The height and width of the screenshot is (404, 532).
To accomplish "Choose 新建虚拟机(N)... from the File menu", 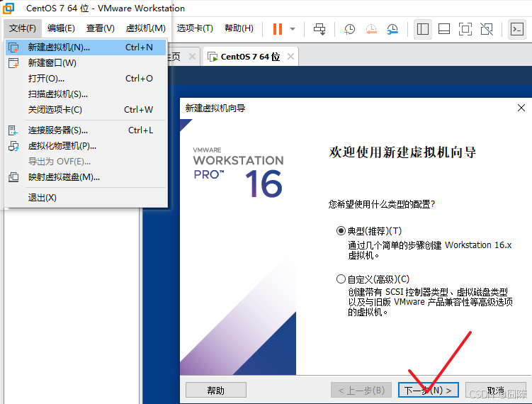I will (x=86, y=47).
